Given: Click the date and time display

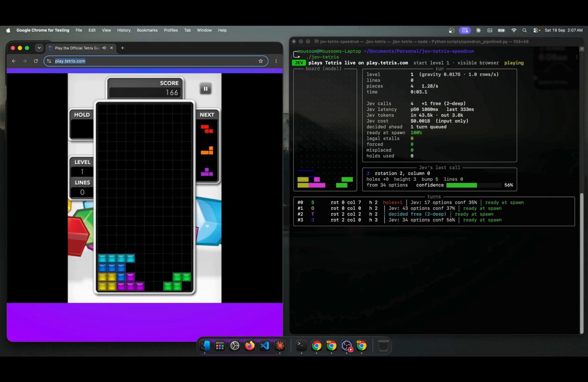Looking at the screenshot, I should pos(563,30).
